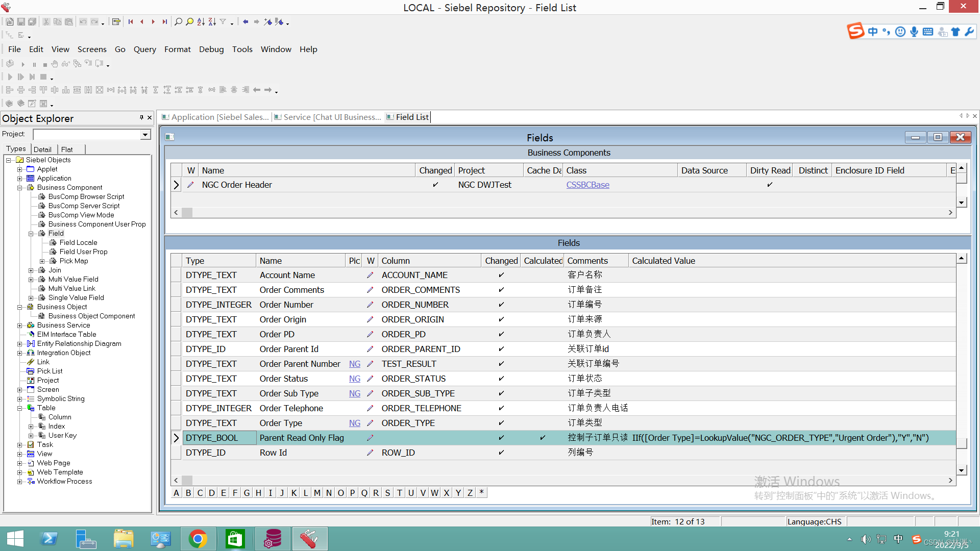Toggle Changed check for Account Name field
The width and height of the screenshot is (980, 551).
(x=501, y=275)
